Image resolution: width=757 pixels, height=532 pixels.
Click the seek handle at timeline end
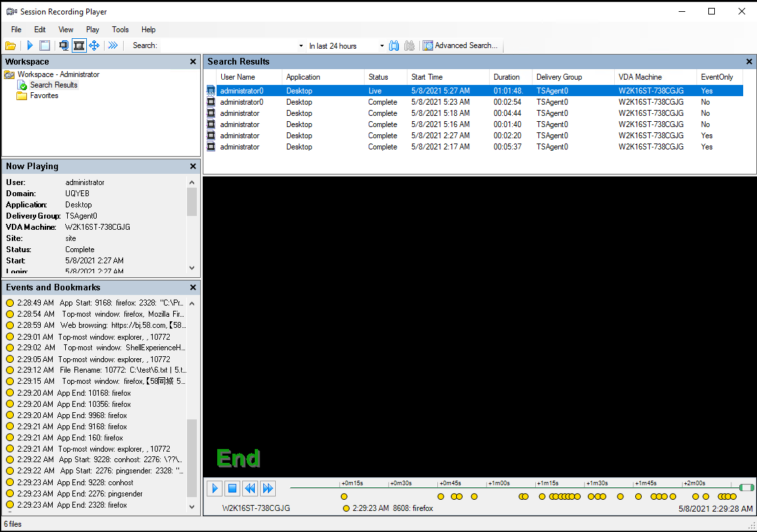pyautogui.click(x=746, y=488)
